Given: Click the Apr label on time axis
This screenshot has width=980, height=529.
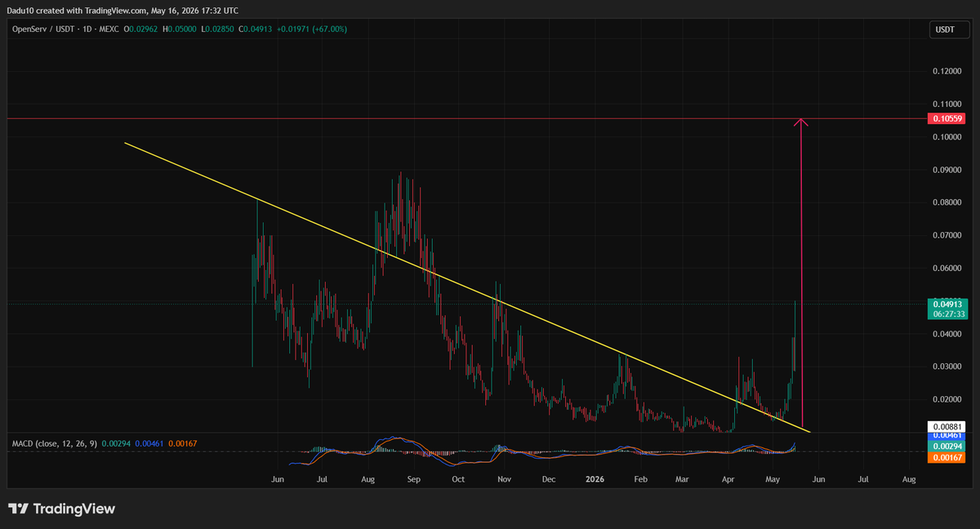Looking at the screenshot, I should 728,479.
